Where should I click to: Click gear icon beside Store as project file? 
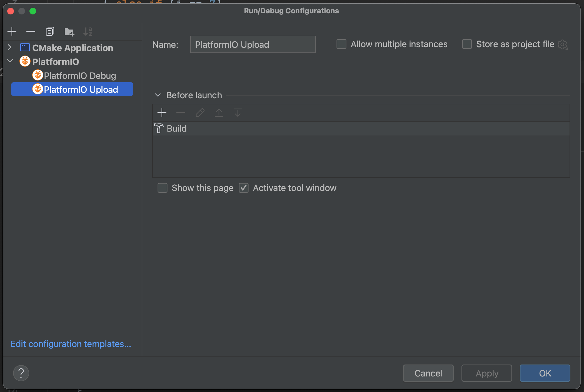[563, 45]
